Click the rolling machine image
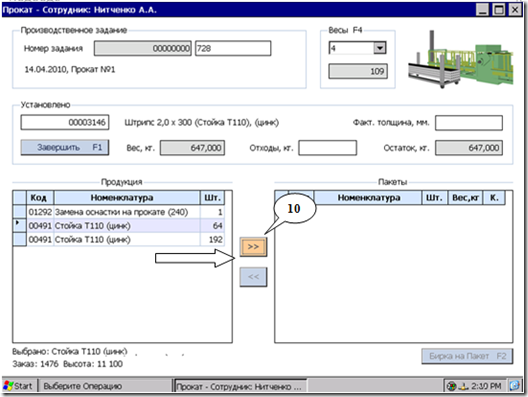The image size is (528, 397). click(460, 59)
